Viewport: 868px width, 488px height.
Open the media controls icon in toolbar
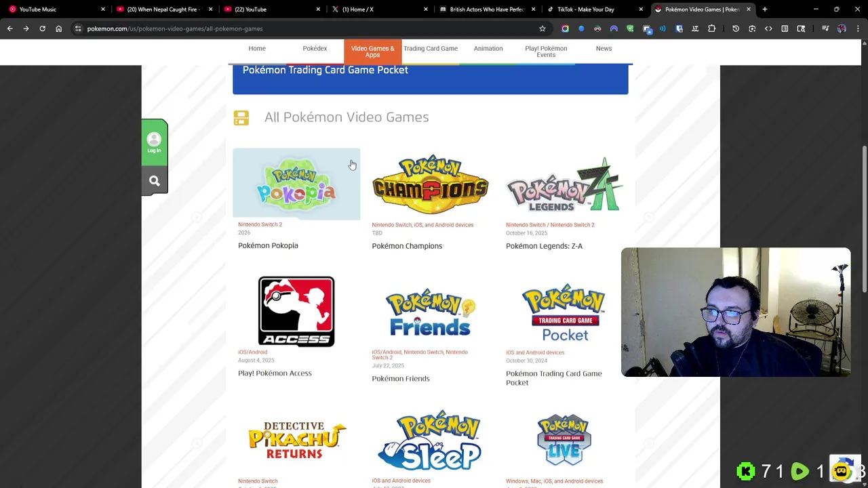[825, 28]
